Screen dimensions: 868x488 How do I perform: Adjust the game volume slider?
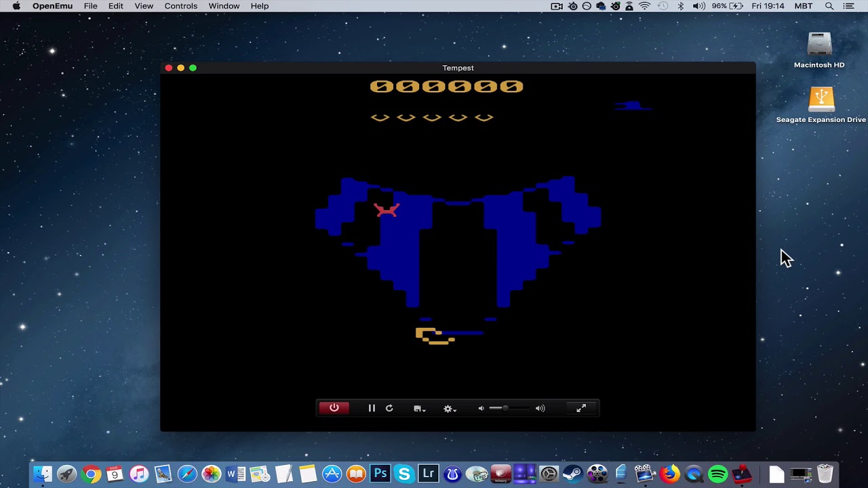tap(509, 408)
